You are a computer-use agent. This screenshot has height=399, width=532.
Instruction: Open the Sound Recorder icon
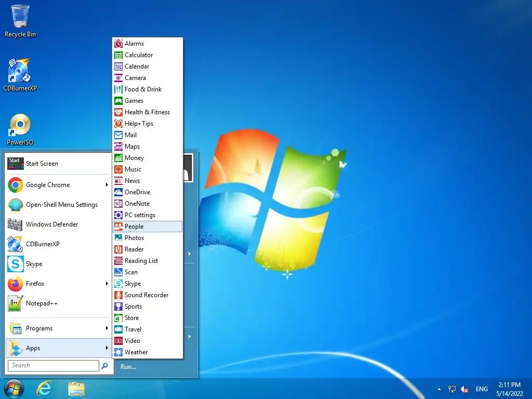[x=118, y=295]
